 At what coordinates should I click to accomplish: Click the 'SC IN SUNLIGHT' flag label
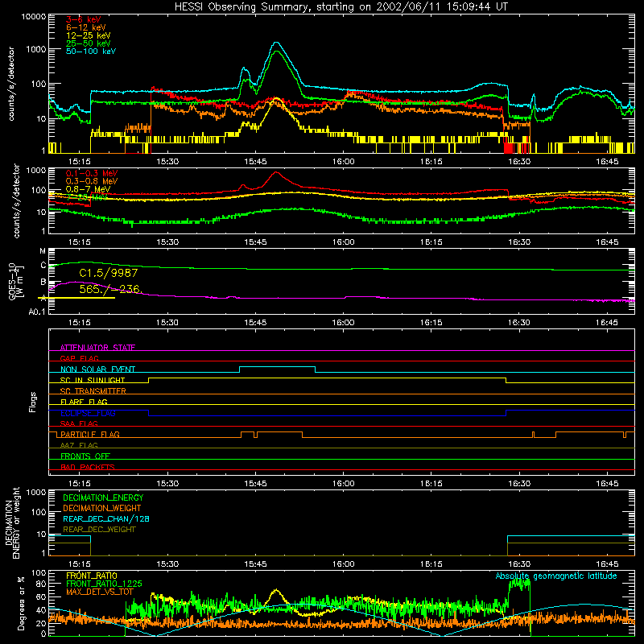point(93,380)
